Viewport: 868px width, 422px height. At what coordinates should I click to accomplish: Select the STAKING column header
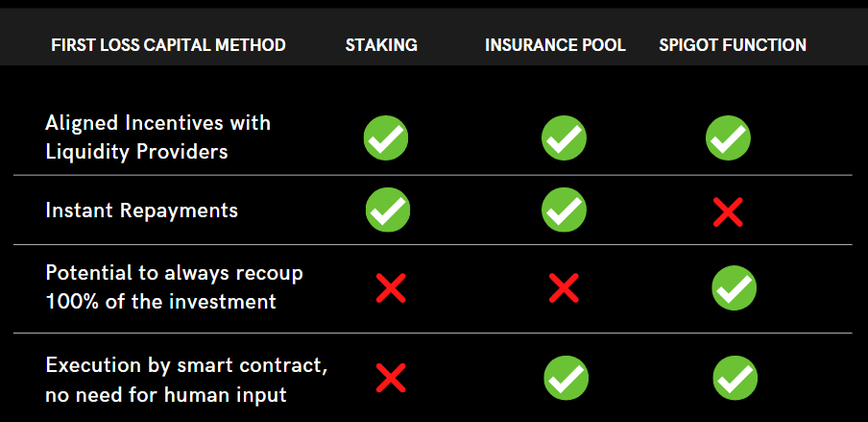click(x=381, y=45)
